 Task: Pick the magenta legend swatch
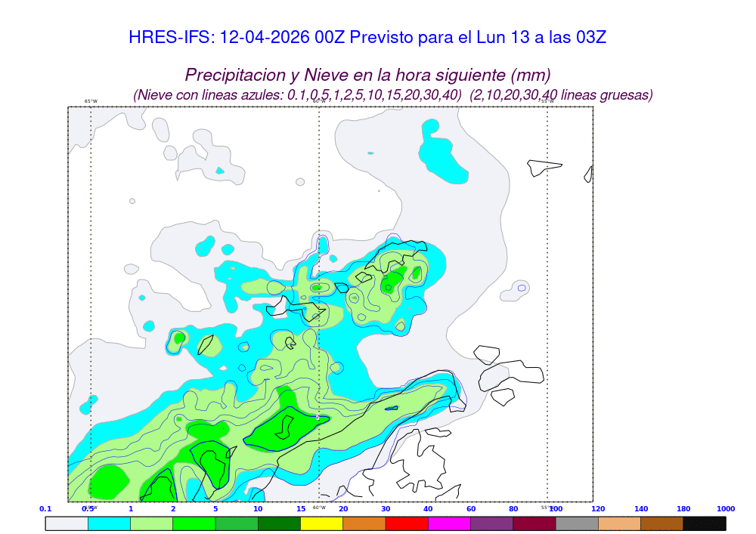click(449, 523)
